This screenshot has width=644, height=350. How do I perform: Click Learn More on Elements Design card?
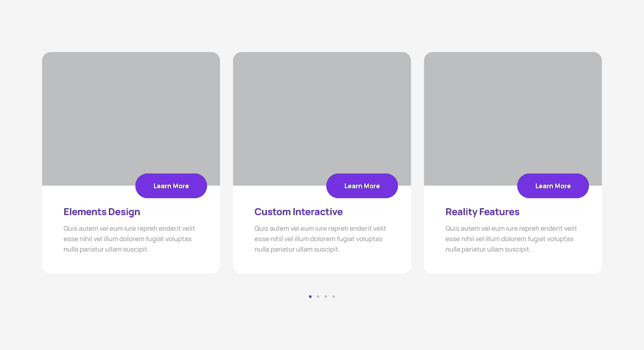pos(171,186)
